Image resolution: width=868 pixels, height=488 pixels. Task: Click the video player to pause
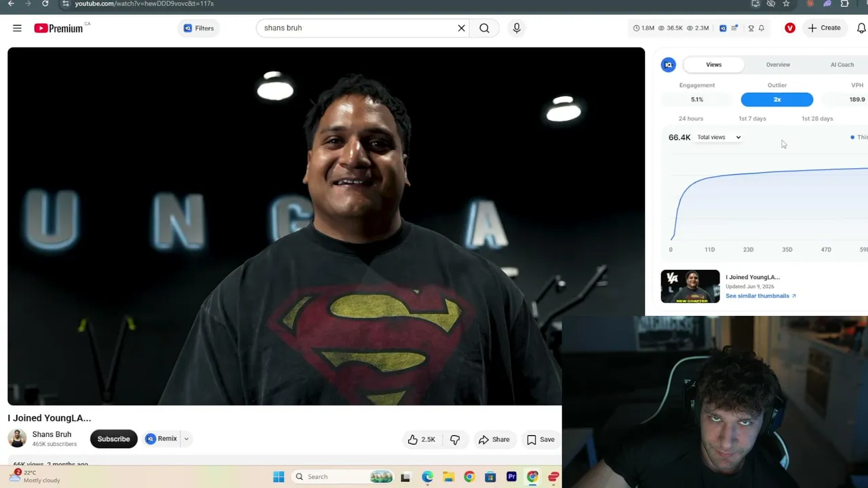coord(325,226)
